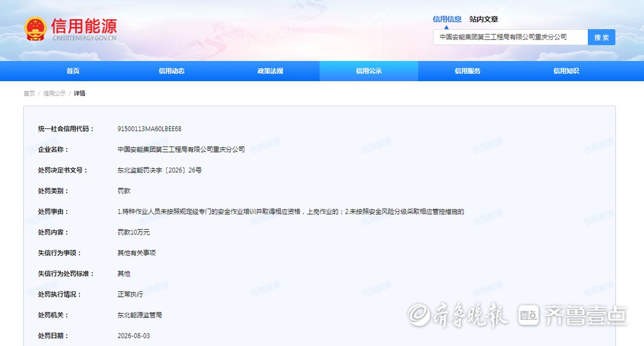Select the credit code 91500113MA60LBEE68
This screenshot has height=346, width=644.
[150, 129]
